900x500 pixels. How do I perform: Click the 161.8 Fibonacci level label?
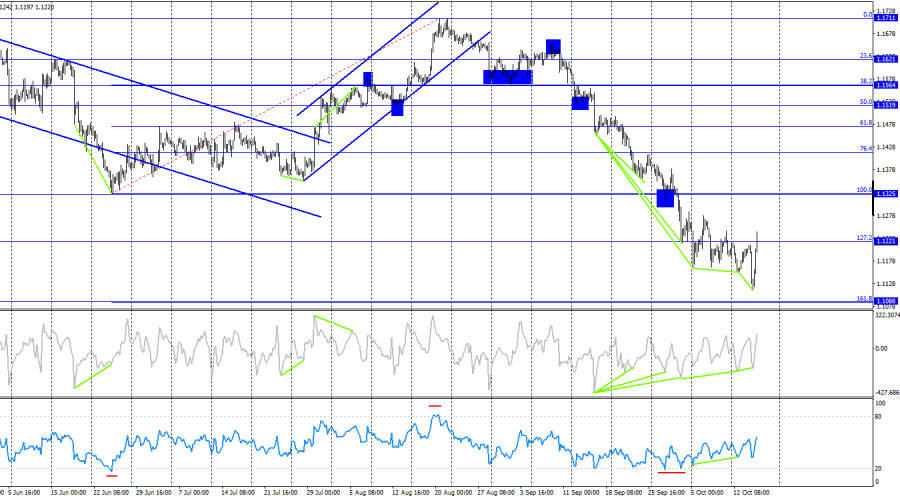[x=864, y=299]
